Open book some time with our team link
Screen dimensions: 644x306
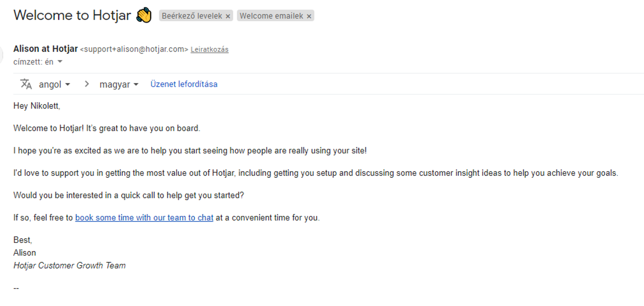144,217
